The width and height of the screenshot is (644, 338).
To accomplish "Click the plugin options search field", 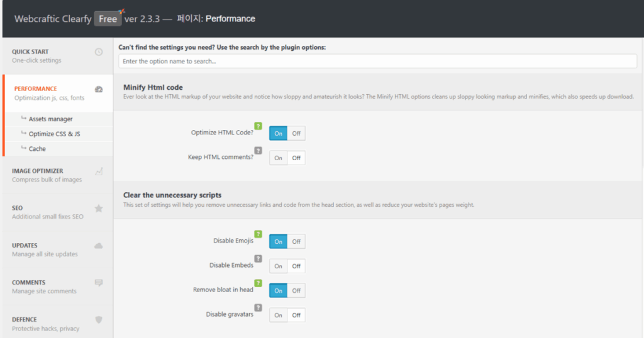I will pyautogui.click(x=377, y=62).
